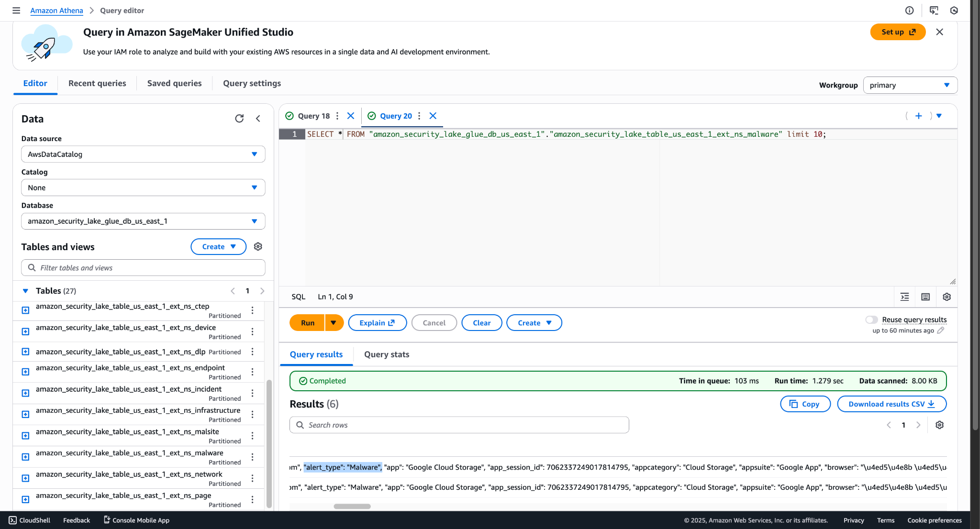Click the Explain button
The height and width of the screenshot is (529, 980).
[x=378, y=323]
